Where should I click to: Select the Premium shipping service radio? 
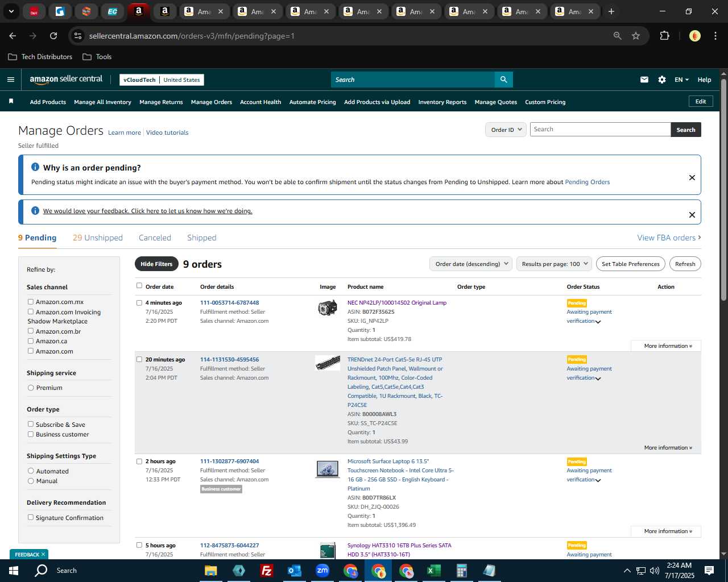tap(31, 388)
